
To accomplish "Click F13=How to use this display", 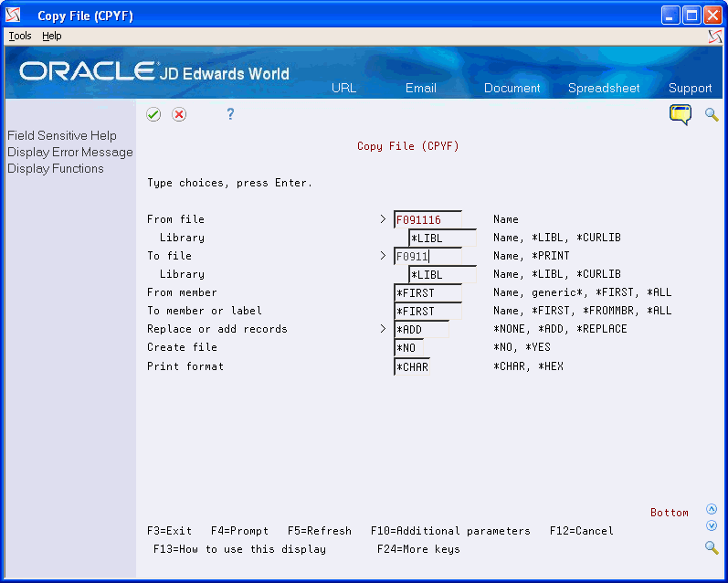I will coord(239,549).
